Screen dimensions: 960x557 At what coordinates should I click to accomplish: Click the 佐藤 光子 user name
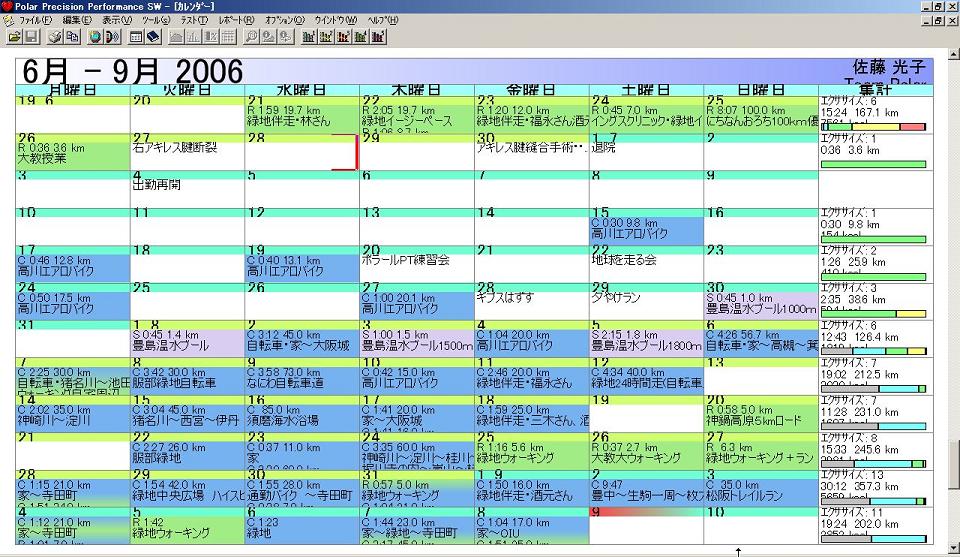point(889,67)
